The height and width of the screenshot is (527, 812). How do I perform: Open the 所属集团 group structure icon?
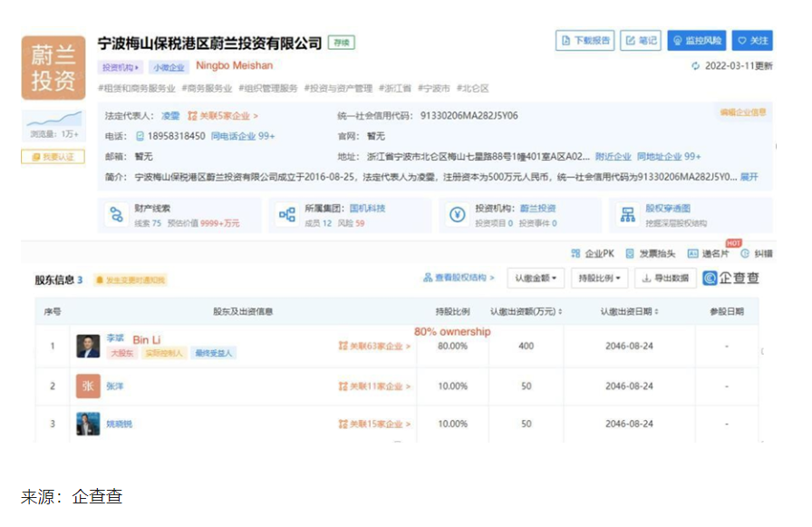[287, 215]
